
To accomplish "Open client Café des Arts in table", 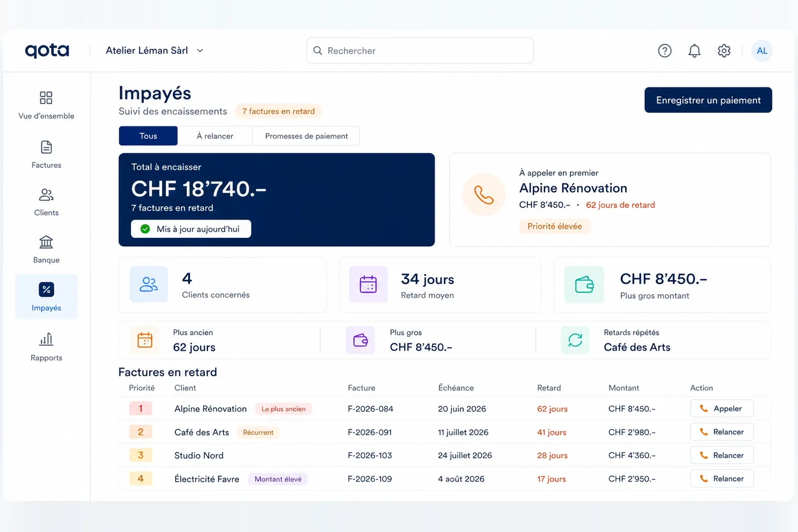I will click(x=201, y=432).
